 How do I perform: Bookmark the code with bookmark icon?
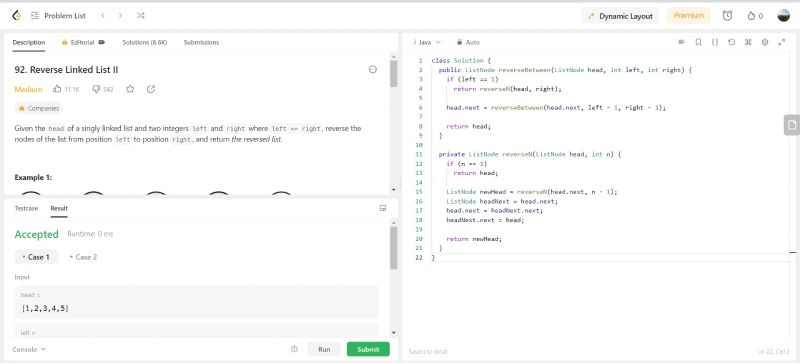[698, 42]
